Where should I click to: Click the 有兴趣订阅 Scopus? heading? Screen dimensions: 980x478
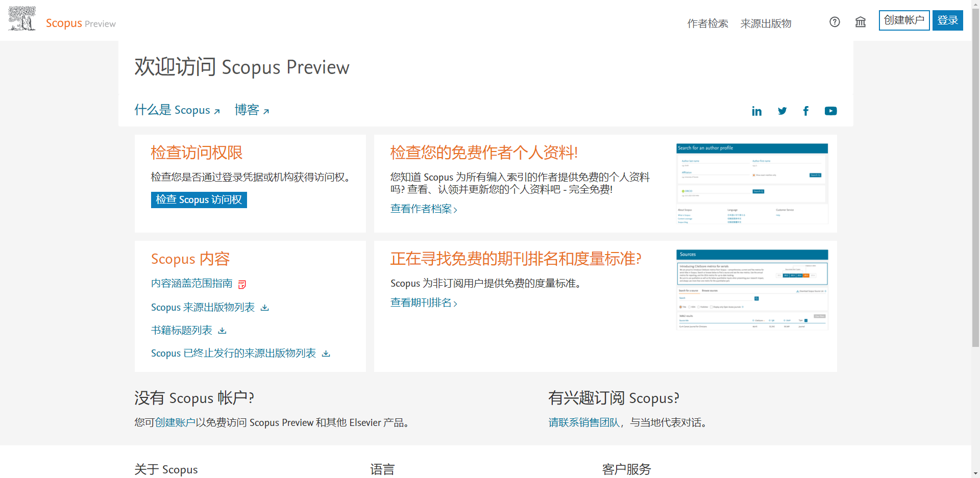tap(614, 398)
